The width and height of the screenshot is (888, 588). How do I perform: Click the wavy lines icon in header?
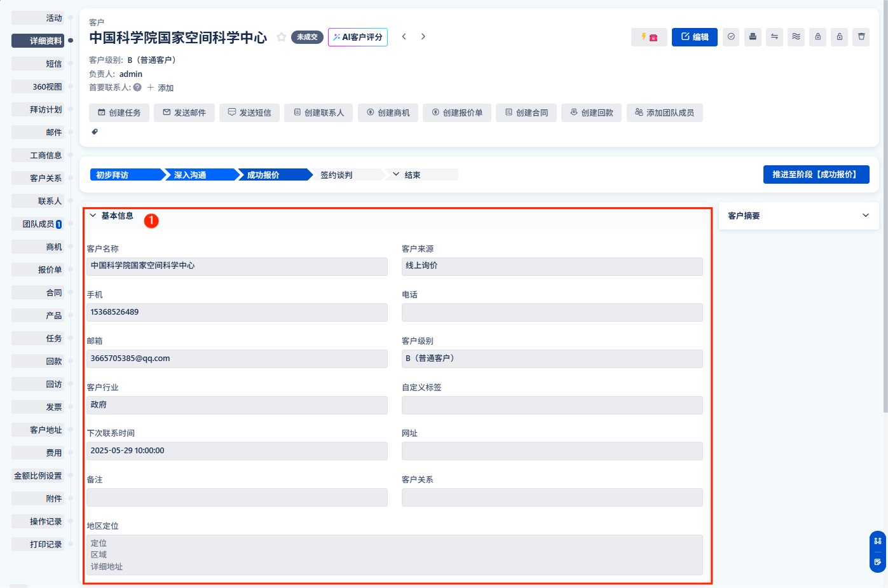[x=796, y=37]
